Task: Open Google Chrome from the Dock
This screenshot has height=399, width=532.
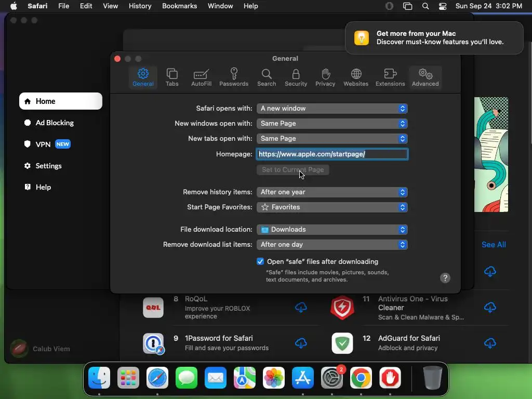Action: tap(361, 378)
